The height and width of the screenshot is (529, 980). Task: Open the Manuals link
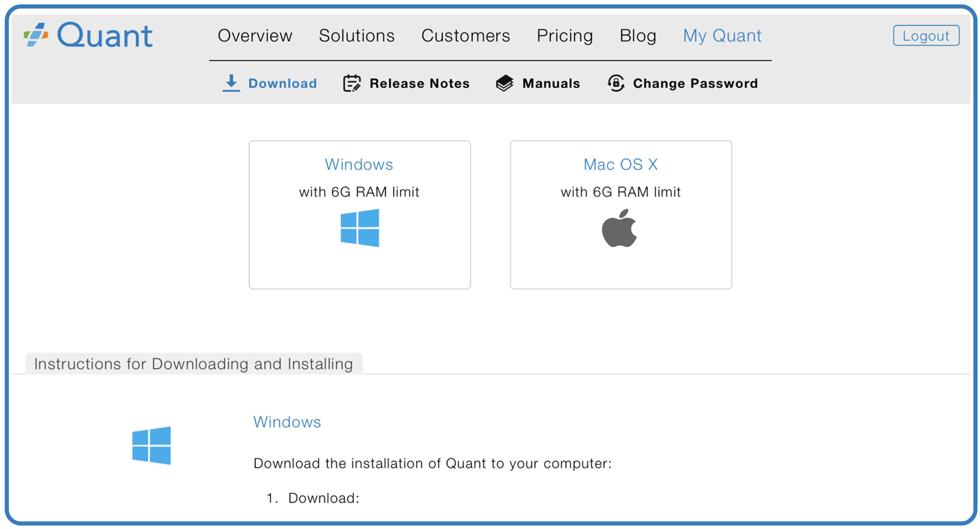point(551,83)
